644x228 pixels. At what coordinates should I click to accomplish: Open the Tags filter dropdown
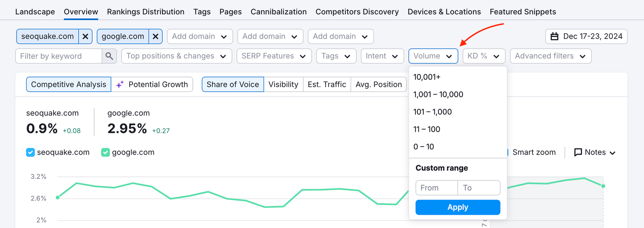pos(336,56)
